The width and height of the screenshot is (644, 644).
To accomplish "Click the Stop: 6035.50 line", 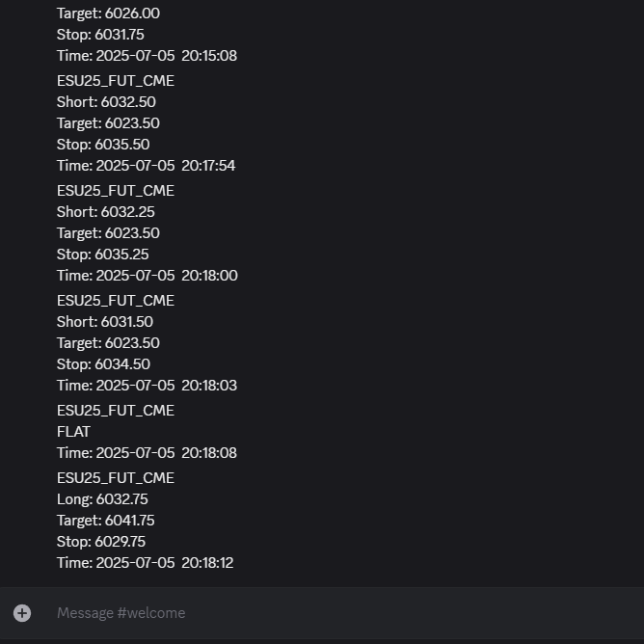I will (103, 145).
